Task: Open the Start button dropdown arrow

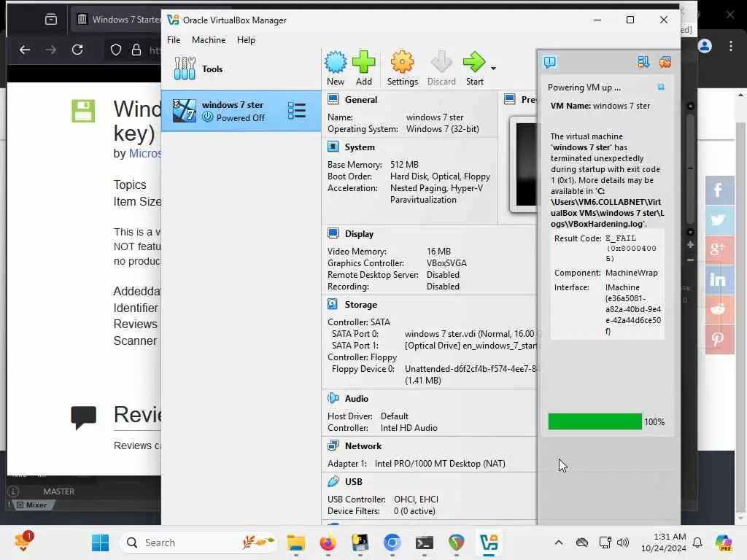Action: pos(494,69)
